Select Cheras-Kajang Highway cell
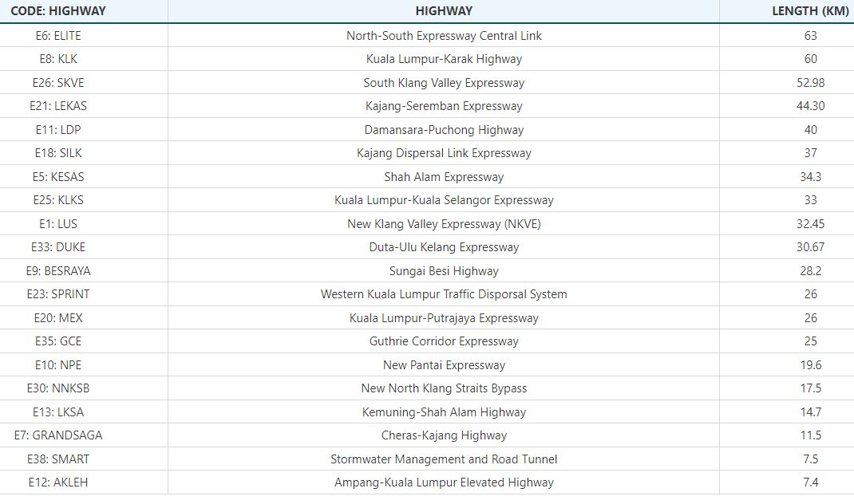Viewport: 854px width, 504px height. tap(444, 435)
